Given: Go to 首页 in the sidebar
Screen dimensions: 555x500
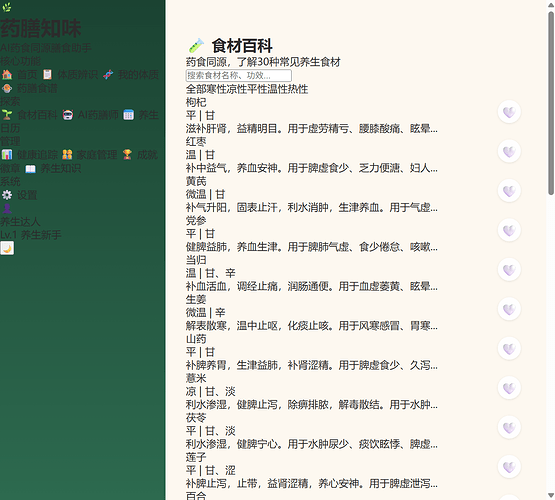Looking at the screenshot, I should point(19,75).
